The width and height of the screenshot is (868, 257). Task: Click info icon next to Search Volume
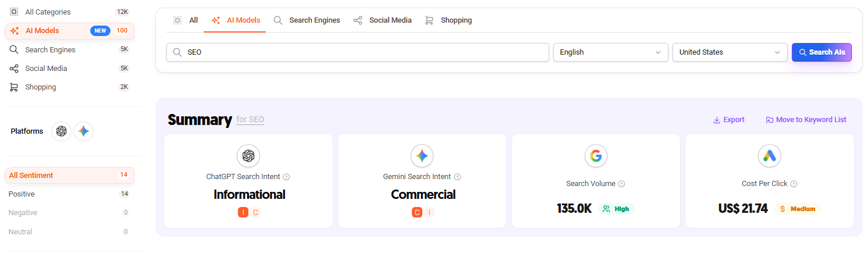click(x=621, y=184)
